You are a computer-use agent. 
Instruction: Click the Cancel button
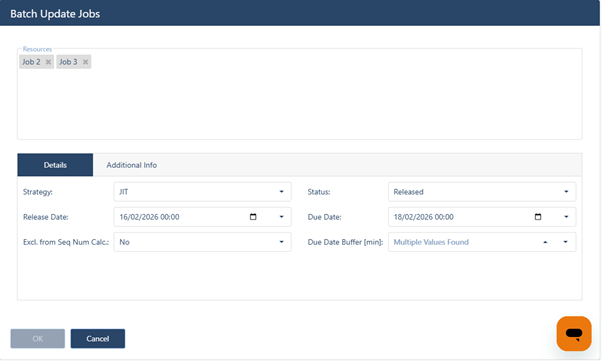(x=98, y=338)
